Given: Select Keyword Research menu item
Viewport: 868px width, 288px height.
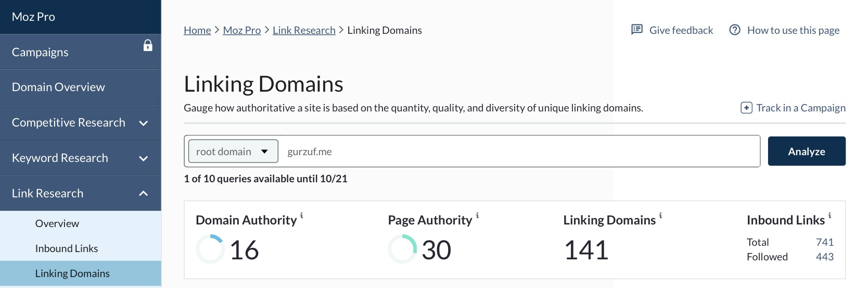Looking at the screenshot, I should (81, 158).
